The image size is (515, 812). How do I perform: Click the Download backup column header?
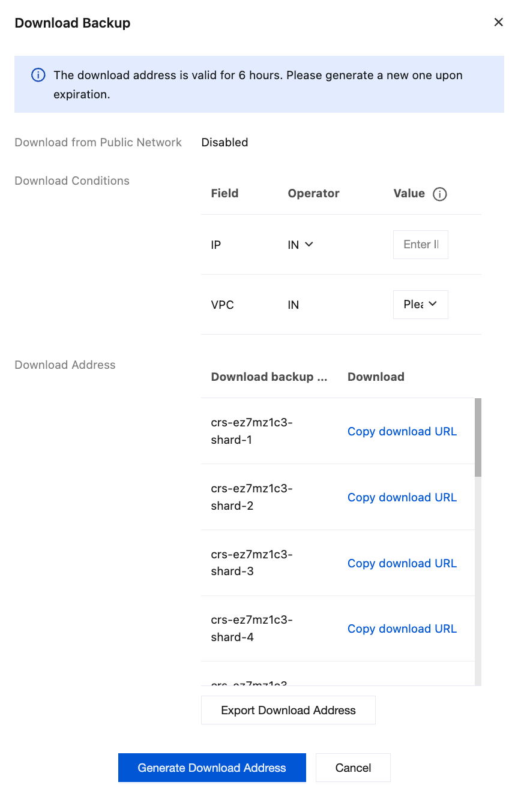point(269,377)
